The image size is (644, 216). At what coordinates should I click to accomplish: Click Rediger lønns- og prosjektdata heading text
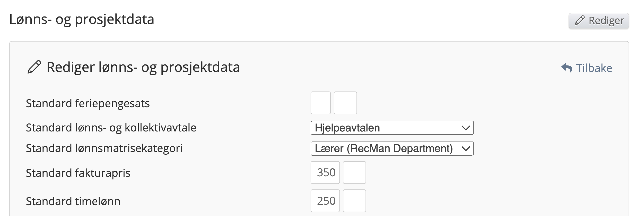[x=143, y=67]
